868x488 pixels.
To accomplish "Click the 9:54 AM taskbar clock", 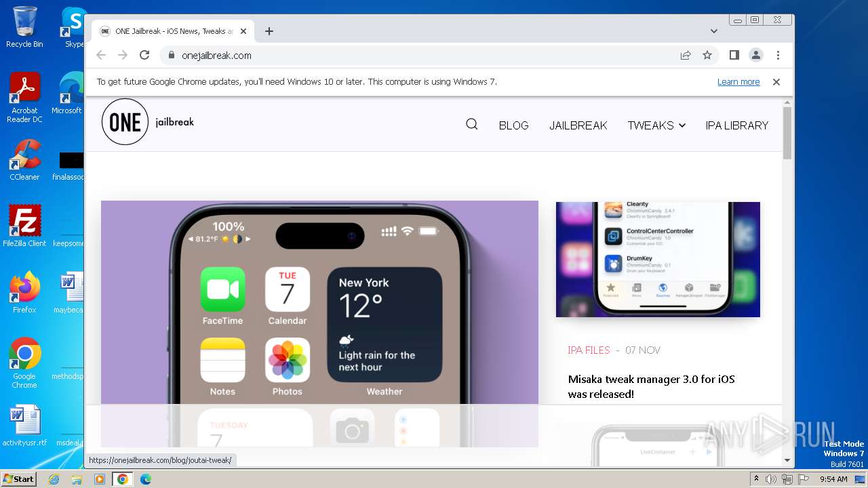I will [833, 479].
